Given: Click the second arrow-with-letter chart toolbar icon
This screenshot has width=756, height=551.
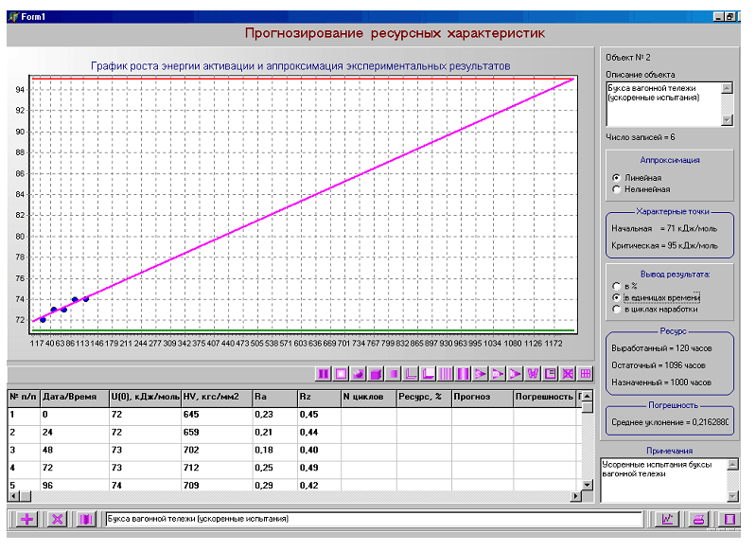Looking at the screenshot, I should point(498,373).
